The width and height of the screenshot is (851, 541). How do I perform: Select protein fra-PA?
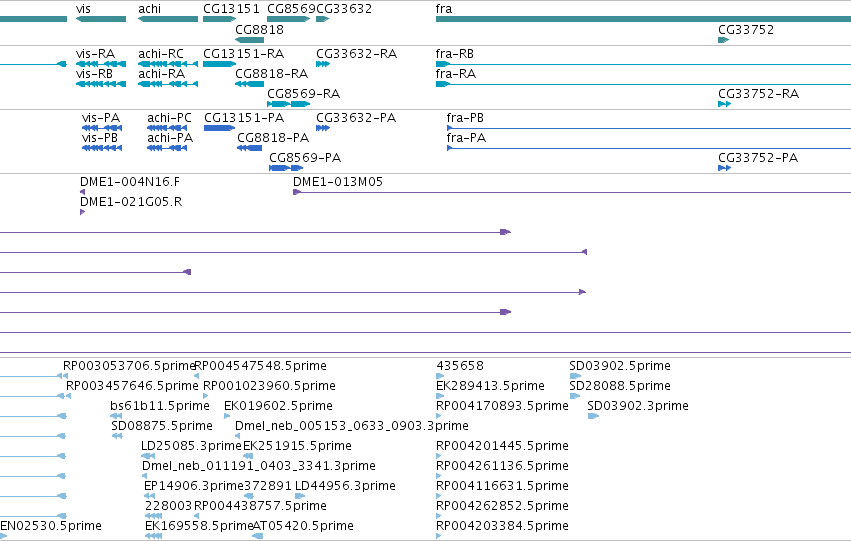[x=466, y=138]
